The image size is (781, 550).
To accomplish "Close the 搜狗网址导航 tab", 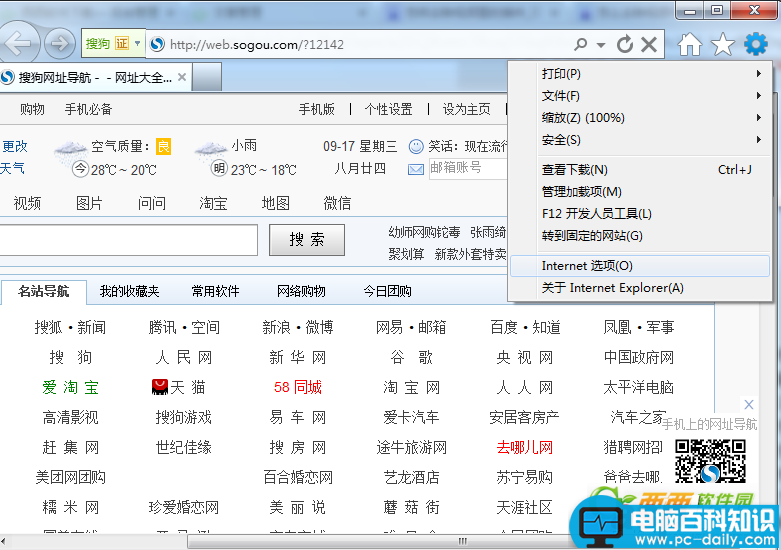I will tap(182, 77).
